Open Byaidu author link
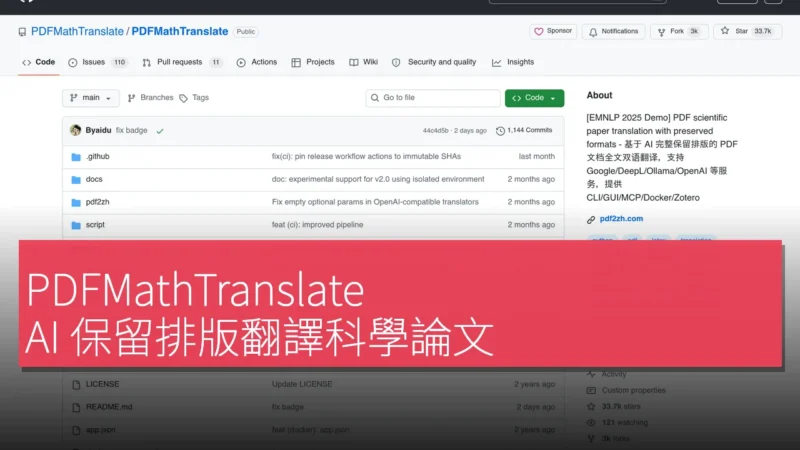 [98, 130]
